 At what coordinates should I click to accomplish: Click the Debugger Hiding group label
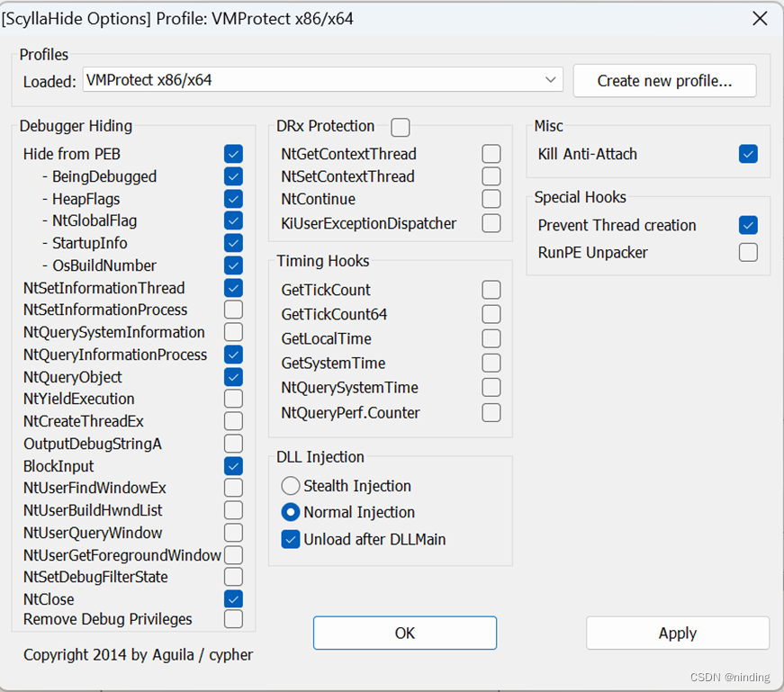coord(76,126)
